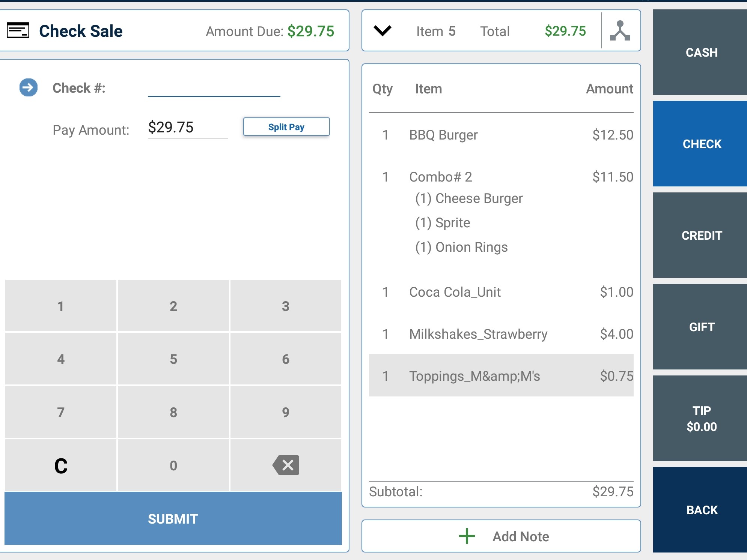Click the green plus Add Note icon

point(467,536)
